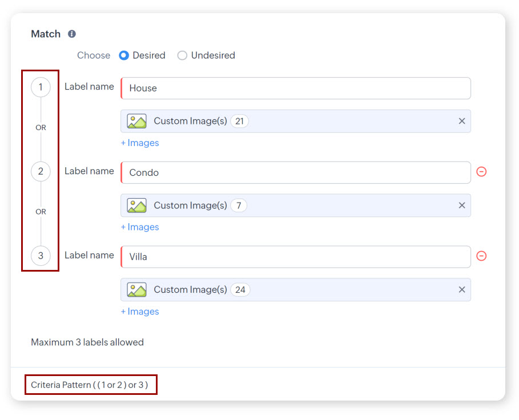This screenshot has height=420, width=519.
Task: Add images to the Condo label
Action: (x=140, y=227)
